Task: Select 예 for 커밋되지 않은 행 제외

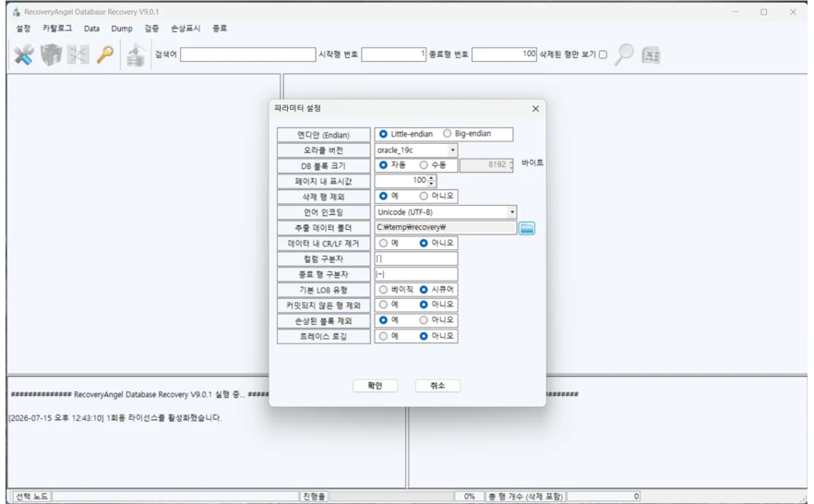Action: (x=383, y=305)
